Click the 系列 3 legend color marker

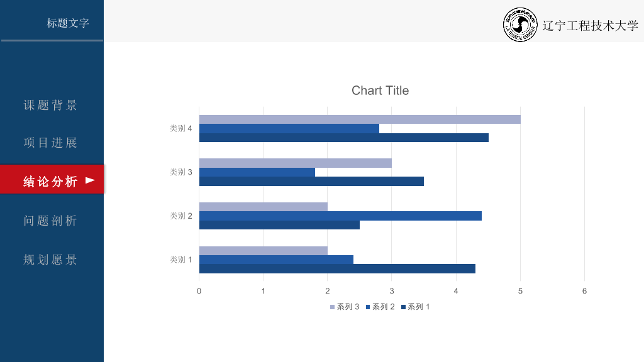coord(332,307)
